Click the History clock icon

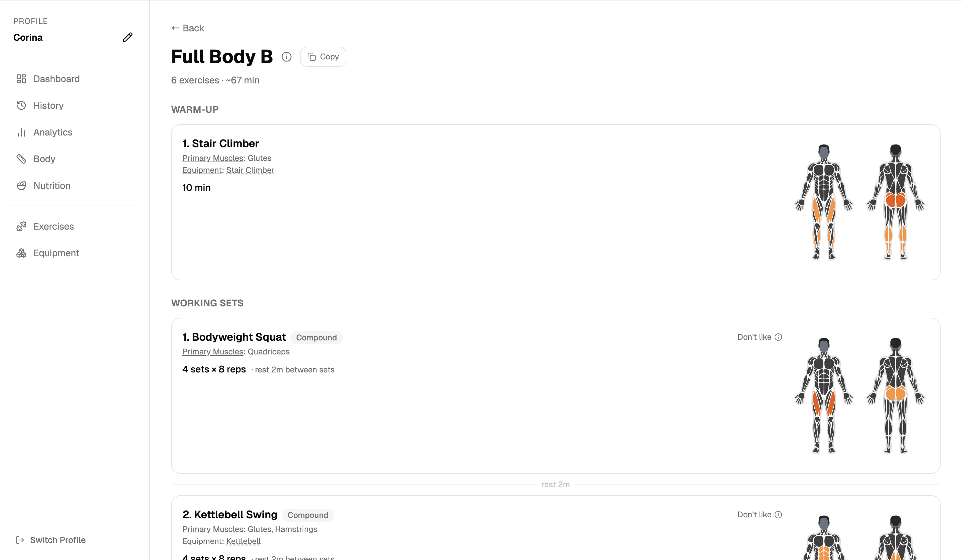pos(21,106)
